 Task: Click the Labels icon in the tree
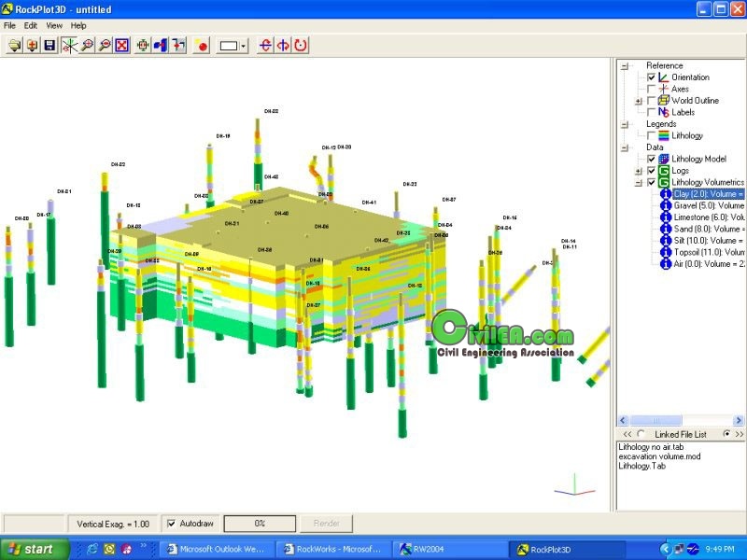pos(664,112)
